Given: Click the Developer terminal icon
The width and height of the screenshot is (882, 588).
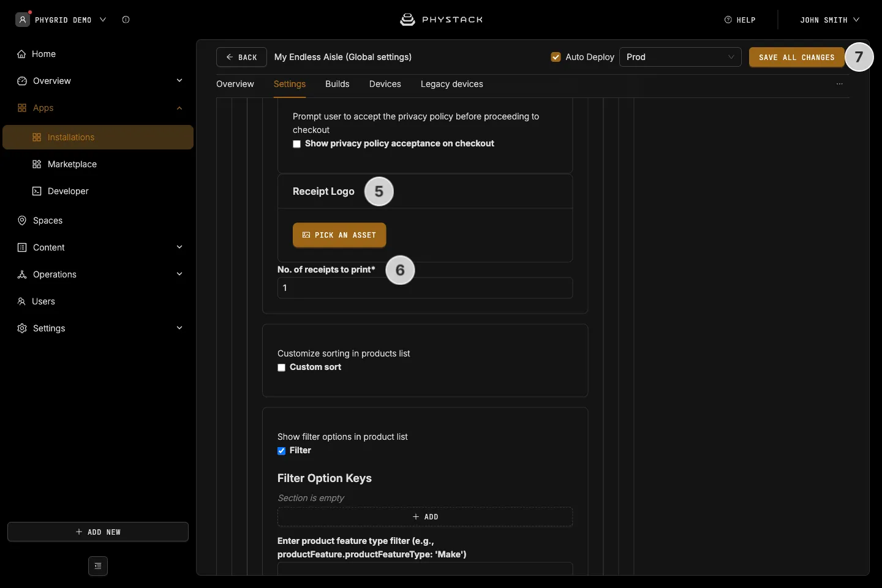Looking at the screenshot, I should 37,191.
